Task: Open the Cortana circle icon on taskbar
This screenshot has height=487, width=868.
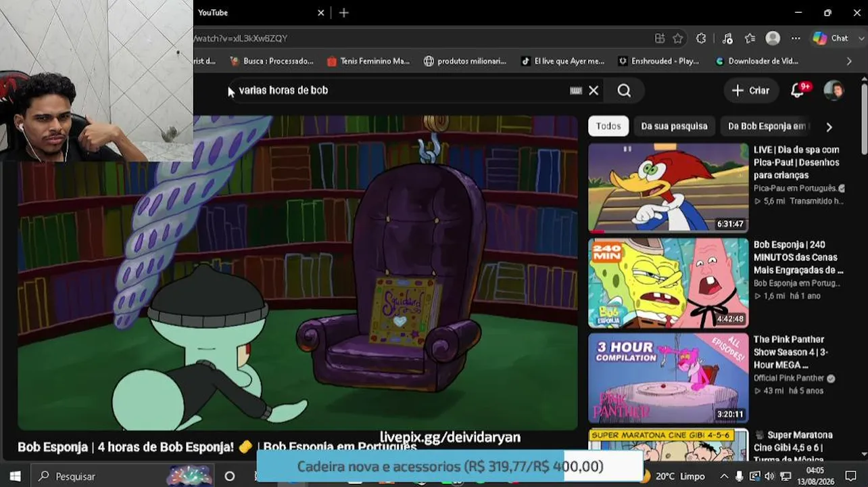Action: (x=230, y=476)
